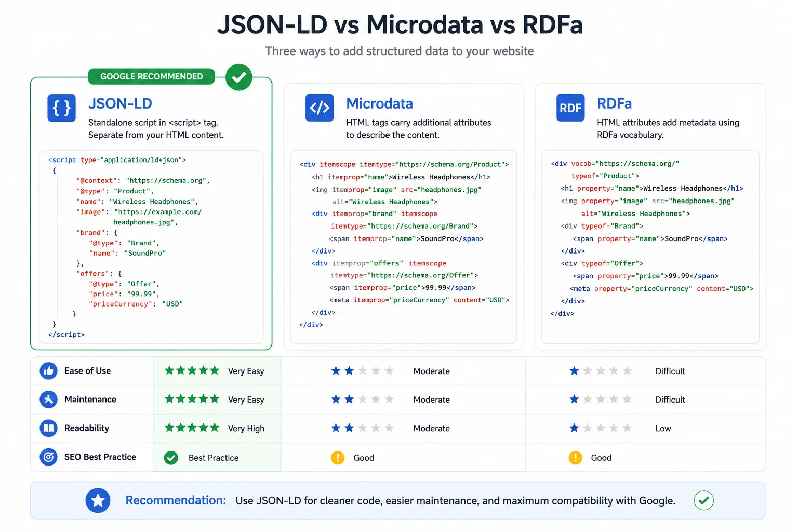Screen dimensions: 798x532
Task: Click RDFa one-star Ease of Use rating
Action: [601, 371]
